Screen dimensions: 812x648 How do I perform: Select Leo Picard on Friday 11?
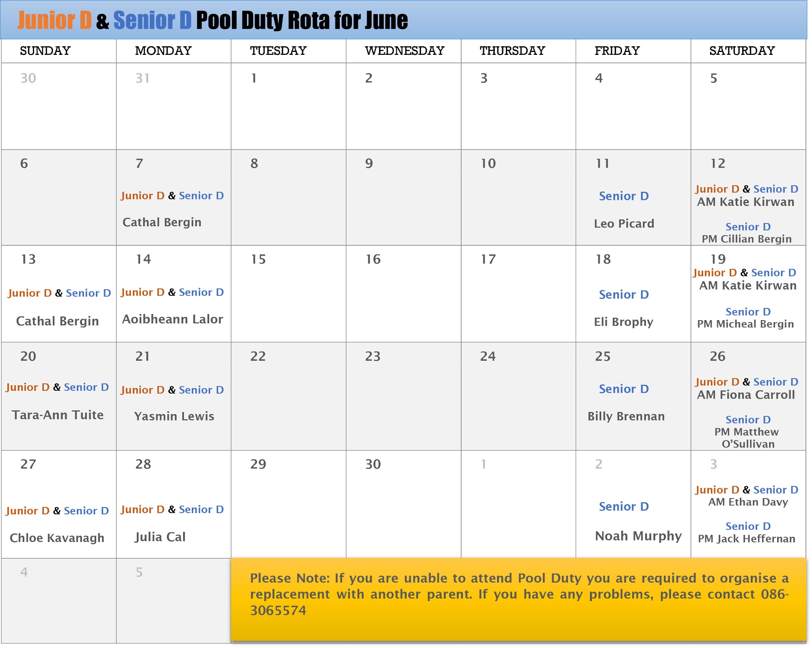624,223
